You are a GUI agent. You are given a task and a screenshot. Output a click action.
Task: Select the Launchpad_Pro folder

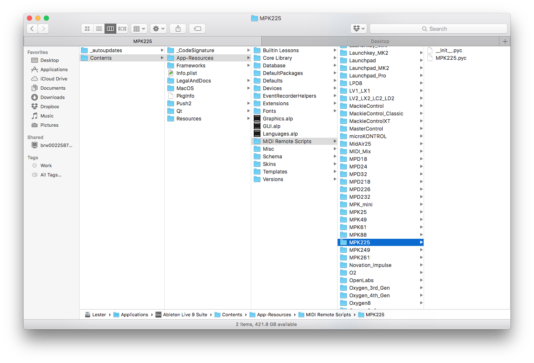coord(381,76)
